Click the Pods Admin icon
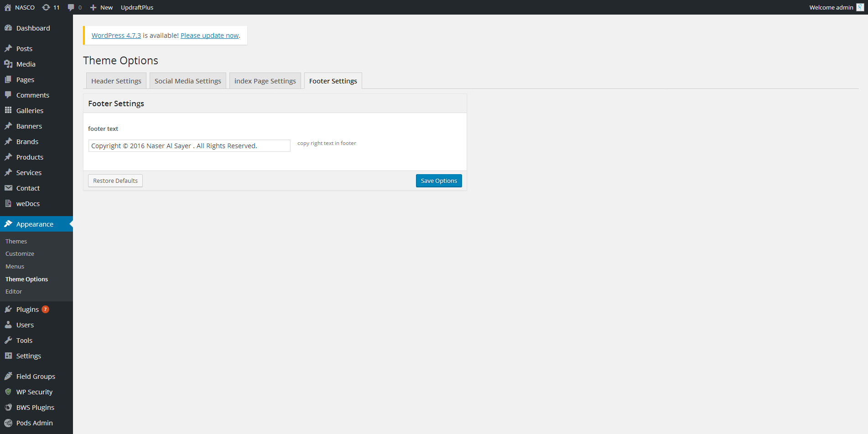868x434 pixels. point(9,423)
